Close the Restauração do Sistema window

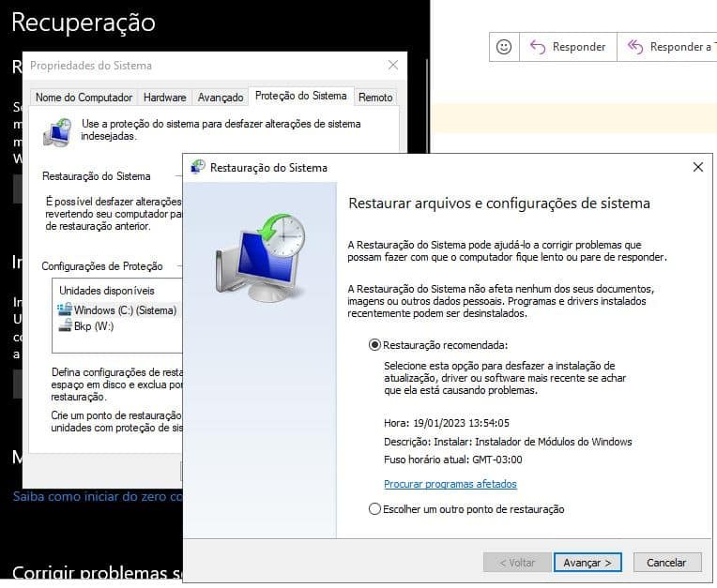pos(698,167)
